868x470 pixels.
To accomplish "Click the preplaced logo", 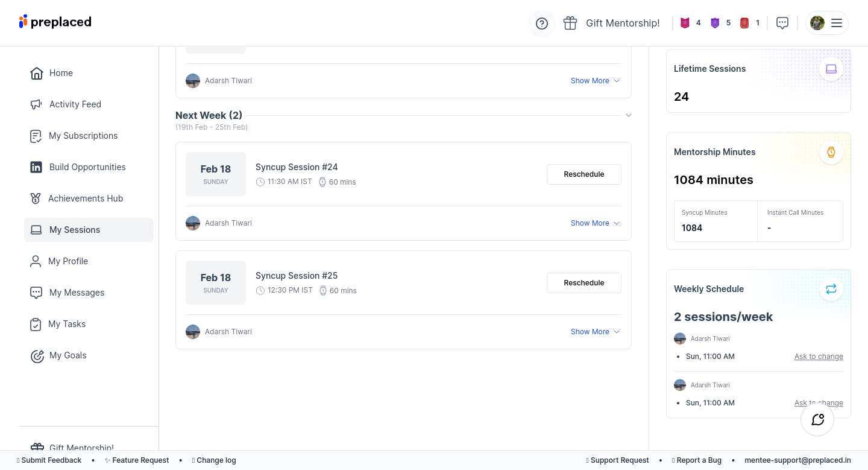I will point(55,22).
